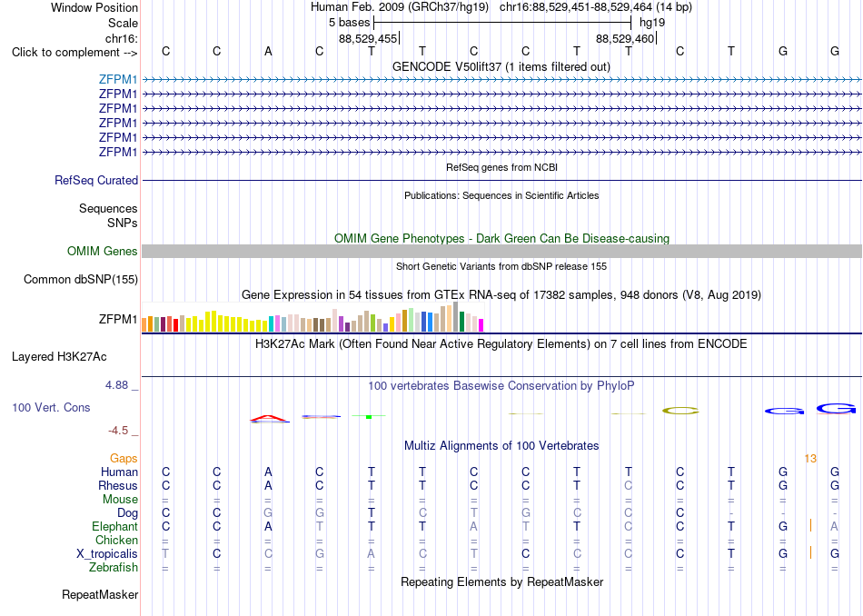Click the olive C logo in PhyloP track

680,411
